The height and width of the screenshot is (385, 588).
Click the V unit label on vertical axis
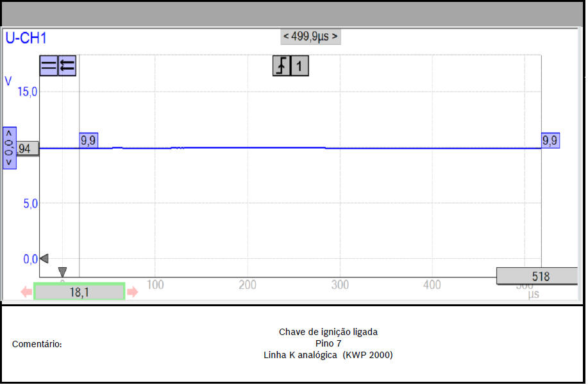click(x=8, y=81)
